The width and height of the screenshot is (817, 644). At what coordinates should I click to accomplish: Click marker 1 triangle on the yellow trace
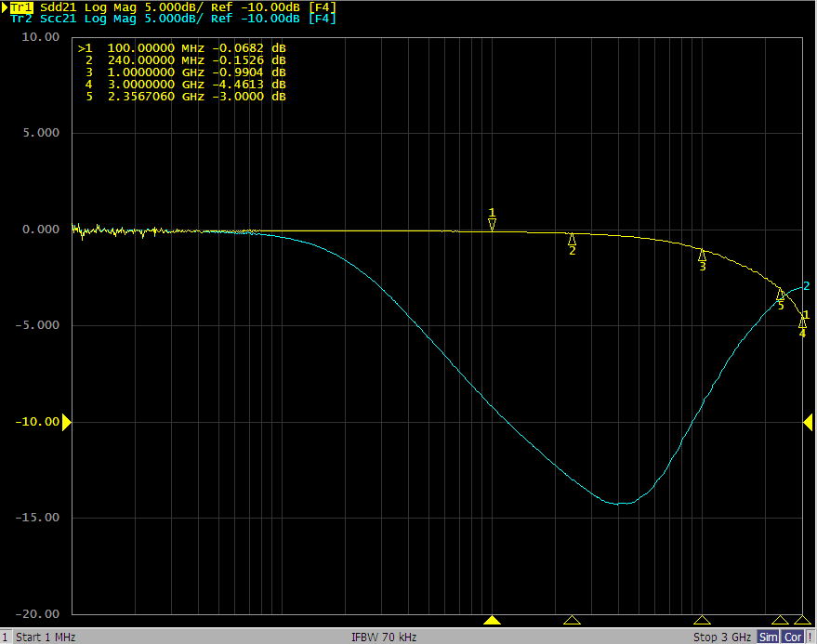[x=493, y=224]
